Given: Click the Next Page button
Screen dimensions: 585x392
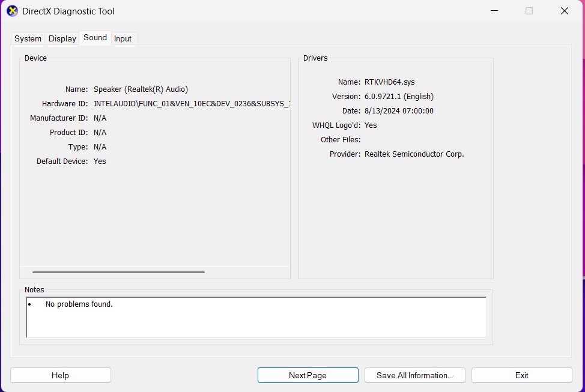Looking at the screenshot, I should point(308,375).
